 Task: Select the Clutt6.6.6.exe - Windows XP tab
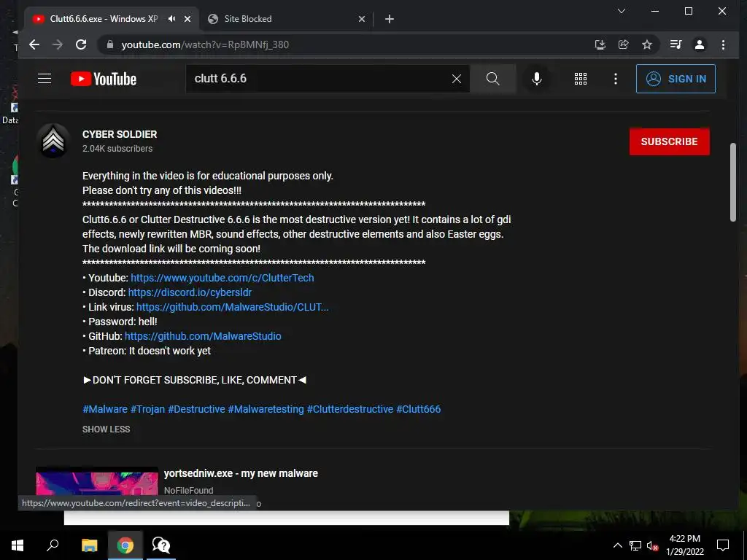point(104,18)
